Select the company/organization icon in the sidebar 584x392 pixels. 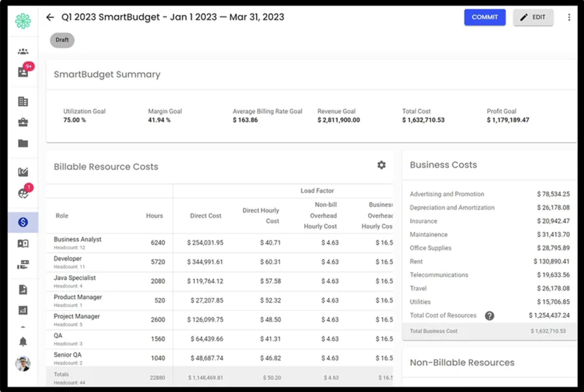coord(23,101)
